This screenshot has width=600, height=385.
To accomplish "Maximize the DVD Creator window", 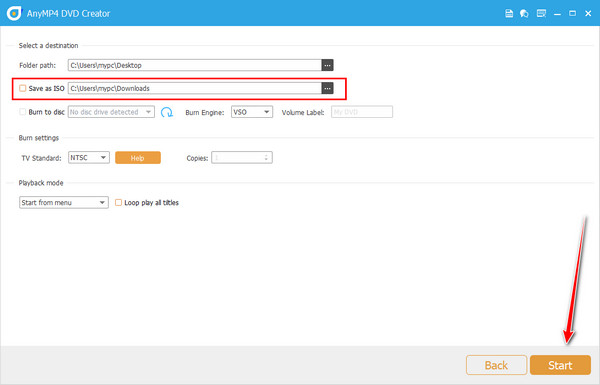I will 572,13.
